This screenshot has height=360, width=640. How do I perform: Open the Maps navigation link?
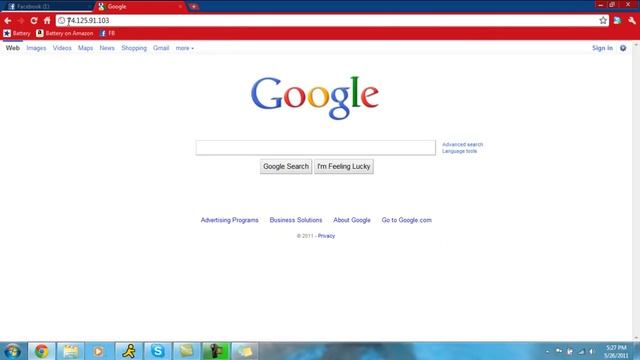click(86, 48)
